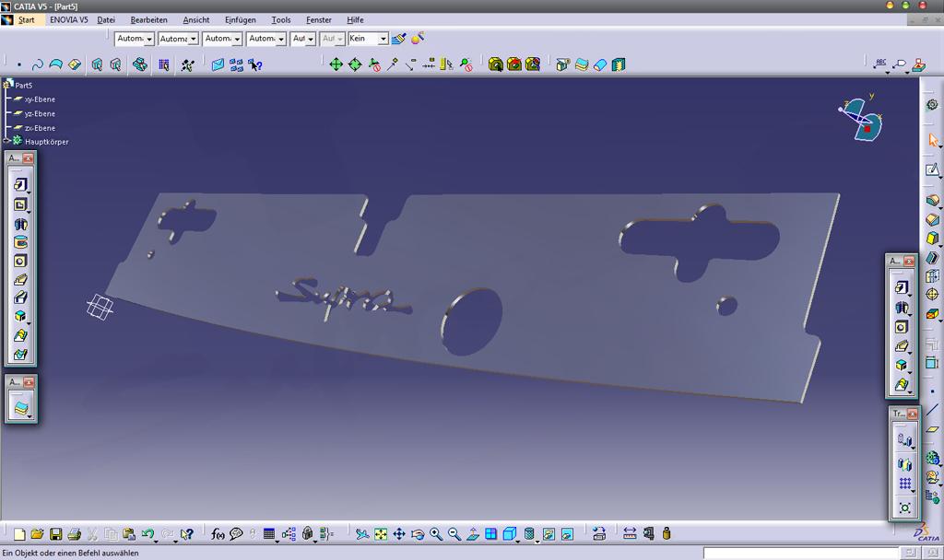This screenshot has height=560, width=944.
Task: Click the Supra text cutout on the part
Action: (x=343, y=297)
